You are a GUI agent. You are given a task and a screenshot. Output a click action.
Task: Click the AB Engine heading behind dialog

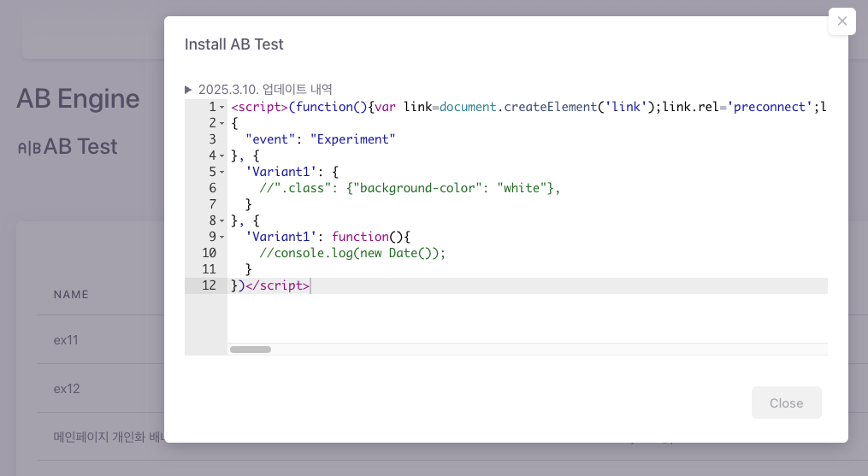pyautogui.click(x=78, y=99)
